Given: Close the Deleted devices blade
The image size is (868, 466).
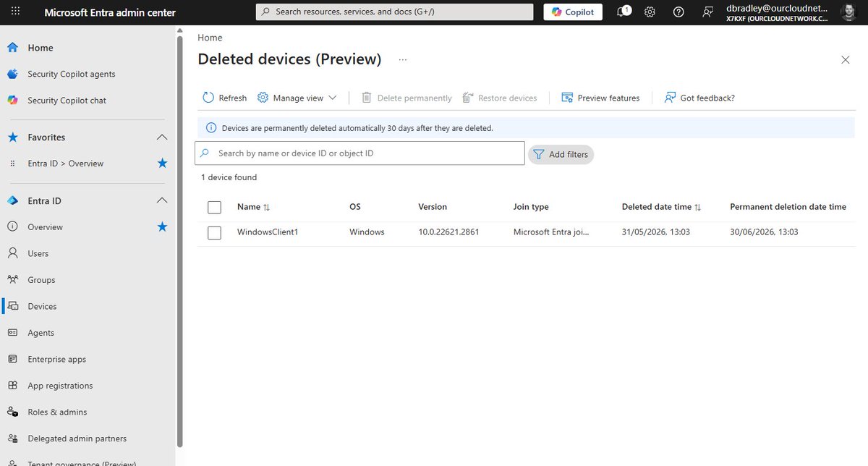Looking at the screenshot, I should [x=846, y=60].
